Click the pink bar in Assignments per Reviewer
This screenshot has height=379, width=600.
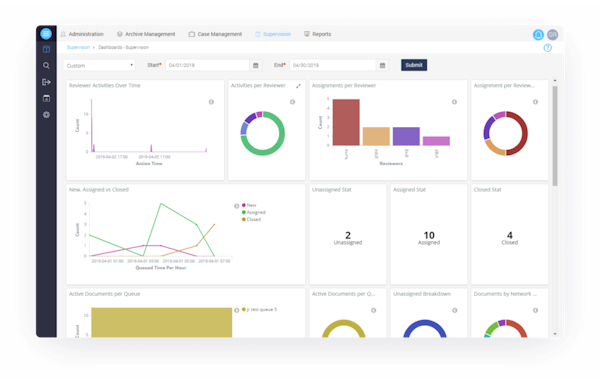pyautogui.click(x=436, y=141)
